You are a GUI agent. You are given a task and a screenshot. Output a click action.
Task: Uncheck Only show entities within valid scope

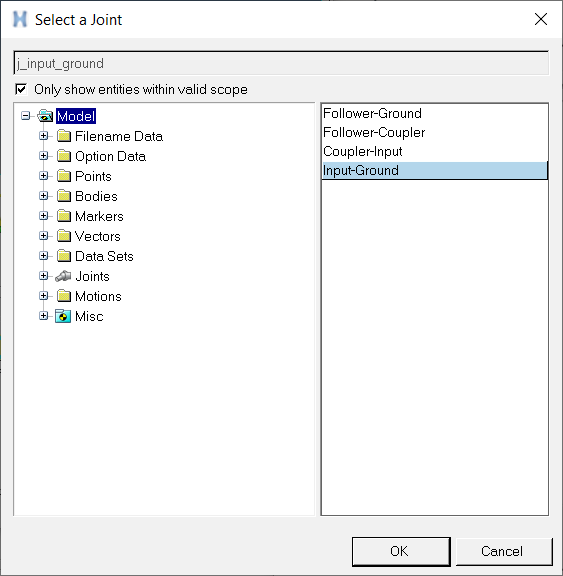coord(21,89)
